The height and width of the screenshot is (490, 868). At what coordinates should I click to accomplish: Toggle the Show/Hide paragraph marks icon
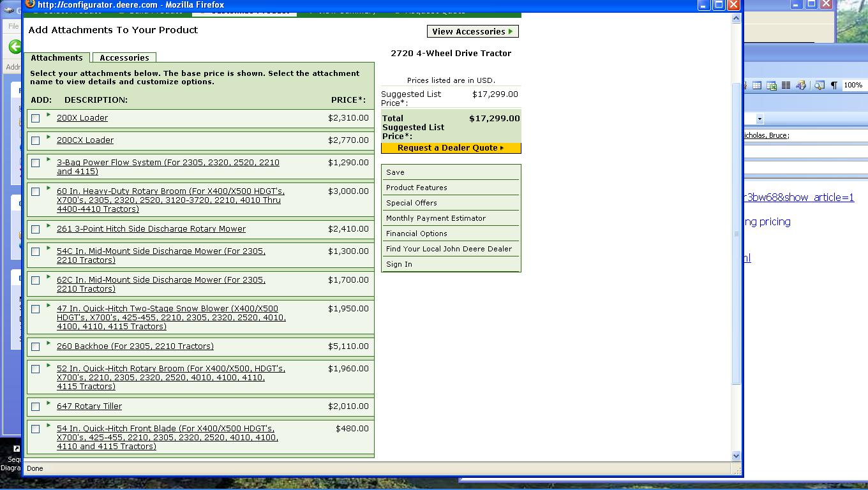(834, 85)
